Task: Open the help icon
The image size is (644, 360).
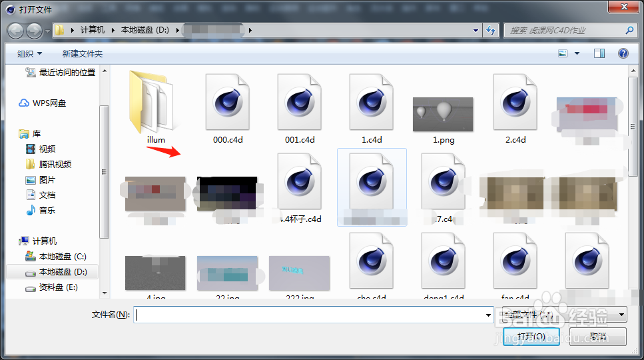Action: pyautogui.click(x=623, y=53)
